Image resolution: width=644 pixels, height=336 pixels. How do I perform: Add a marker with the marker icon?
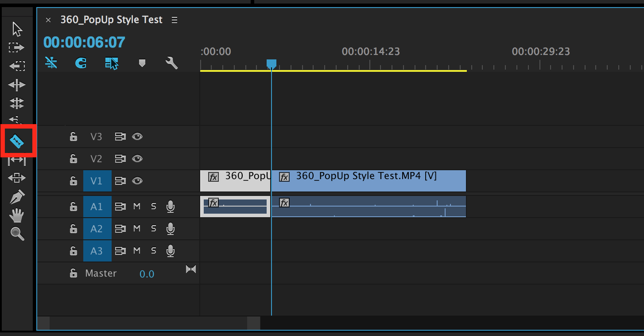(x=142, y=63)
